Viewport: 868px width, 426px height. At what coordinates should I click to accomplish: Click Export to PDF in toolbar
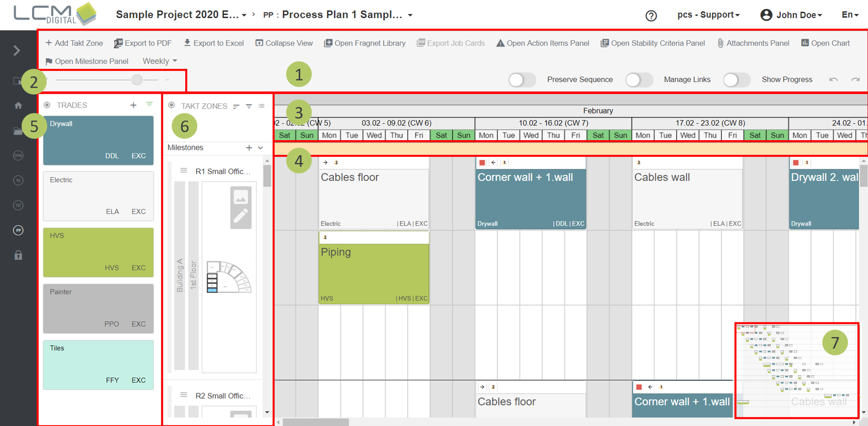pos(143,43)
